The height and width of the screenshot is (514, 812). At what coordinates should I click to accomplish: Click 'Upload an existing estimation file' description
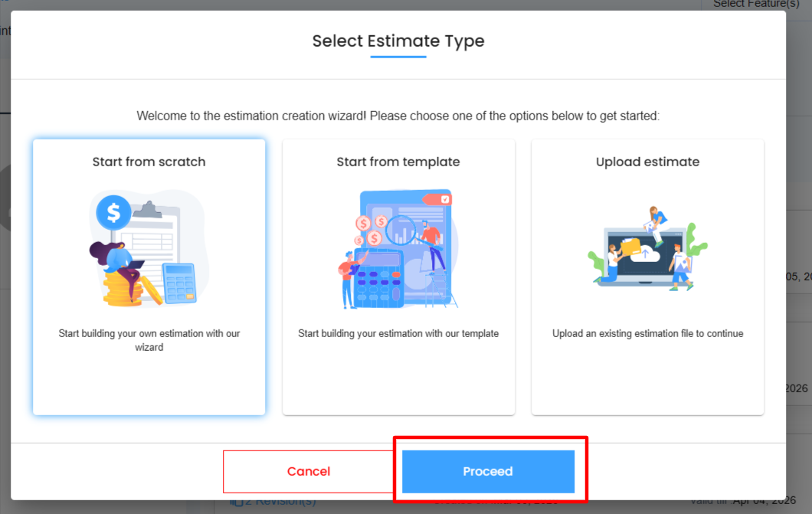coord(647,333)
